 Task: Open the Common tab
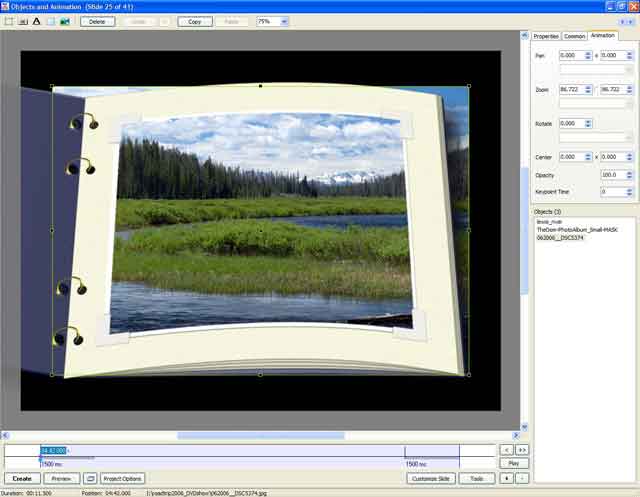click(575, 35)
